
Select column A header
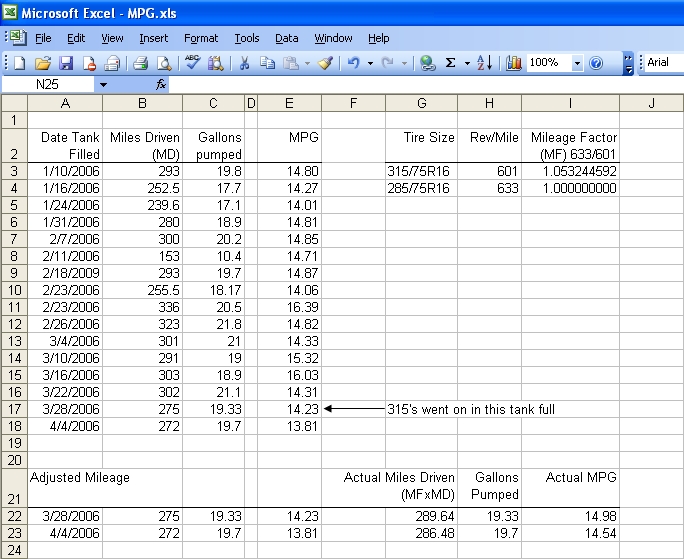tap(65, 103)
